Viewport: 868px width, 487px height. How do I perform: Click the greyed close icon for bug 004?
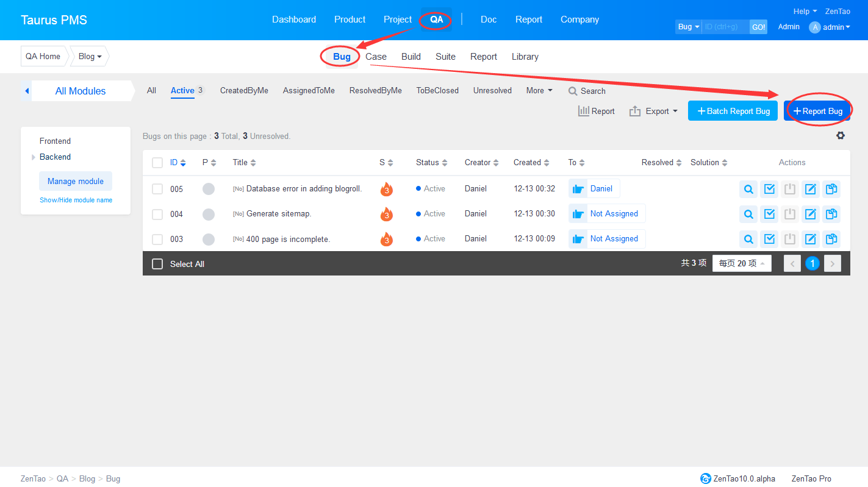(790, 214)
